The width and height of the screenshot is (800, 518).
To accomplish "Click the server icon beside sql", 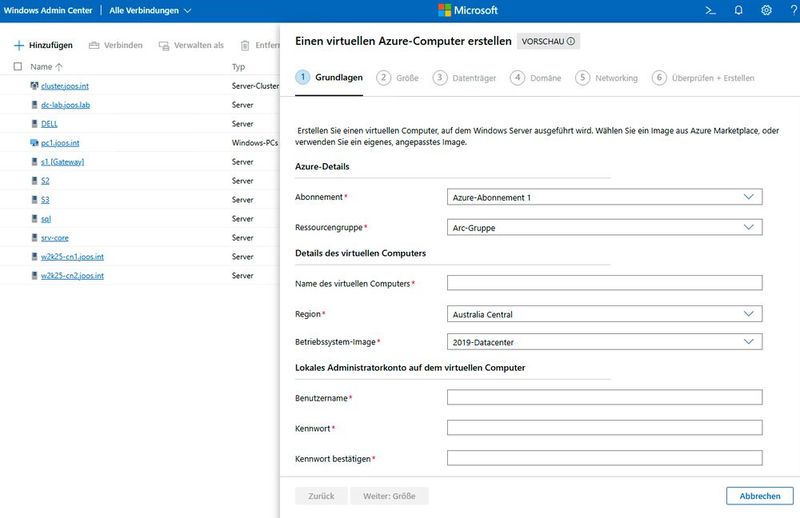I will tap(34, 218).
